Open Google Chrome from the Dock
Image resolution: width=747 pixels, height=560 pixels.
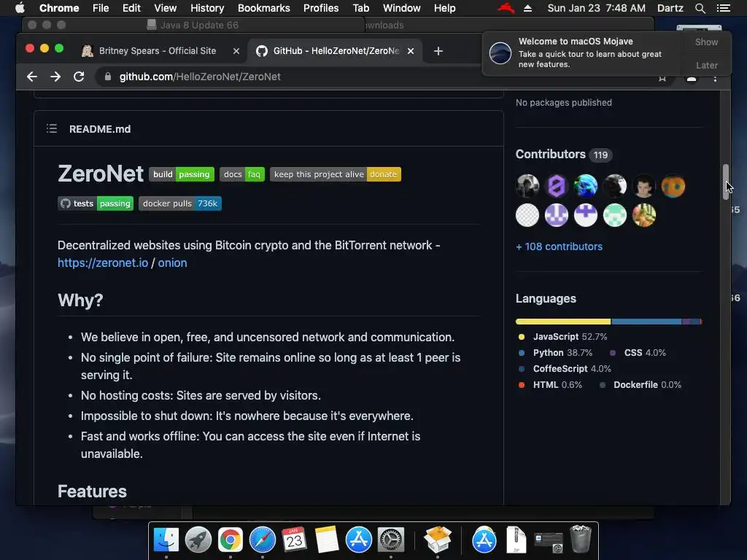click(230, 540)
